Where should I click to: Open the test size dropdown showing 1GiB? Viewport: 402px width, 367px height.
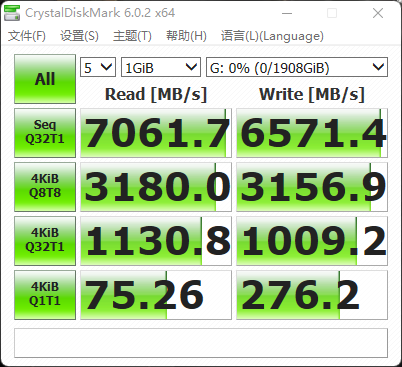(x=161, y=67)
